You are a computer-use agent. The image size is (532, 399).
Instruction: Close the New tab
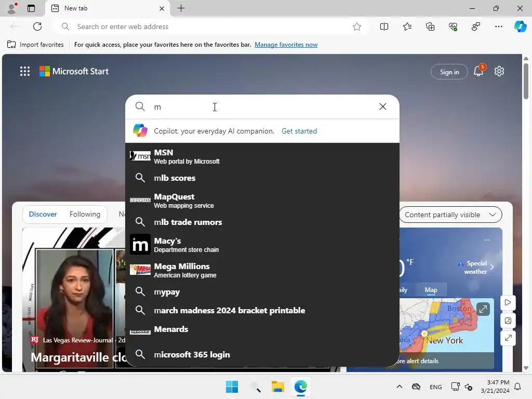[x=162, y=8]
